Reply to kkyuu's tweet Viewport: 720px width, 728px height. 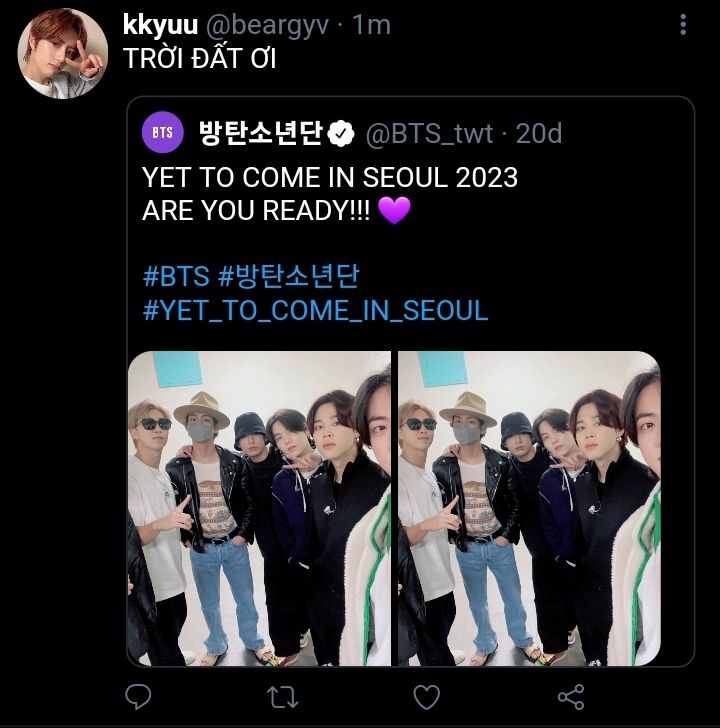(x=139, y=695)
